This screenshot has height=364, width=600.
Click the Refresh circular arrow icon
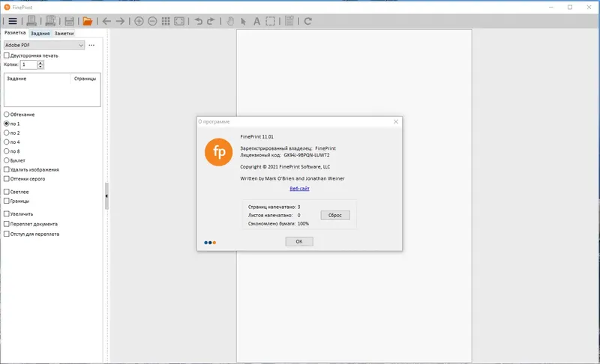[x=308, y=22]
